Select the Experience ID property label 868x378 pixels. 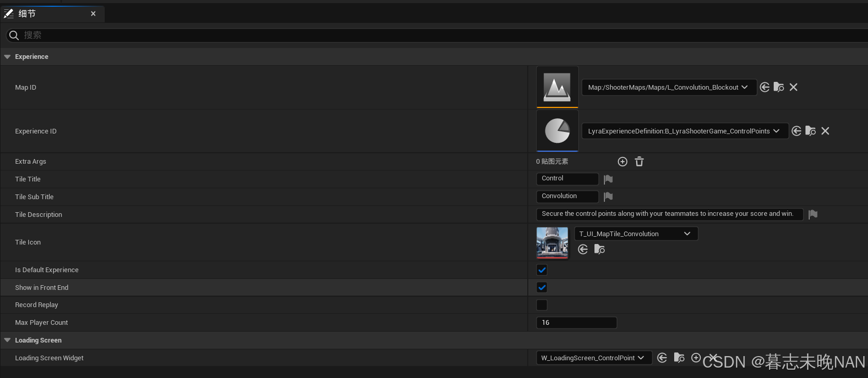[x=36, y=131]
